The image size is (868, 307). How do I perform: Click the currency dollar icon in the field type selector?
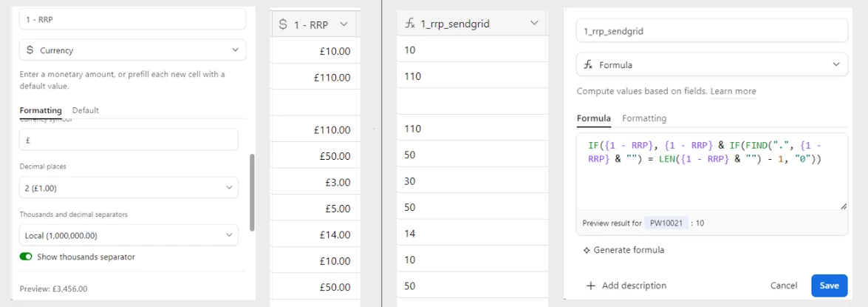30,50
